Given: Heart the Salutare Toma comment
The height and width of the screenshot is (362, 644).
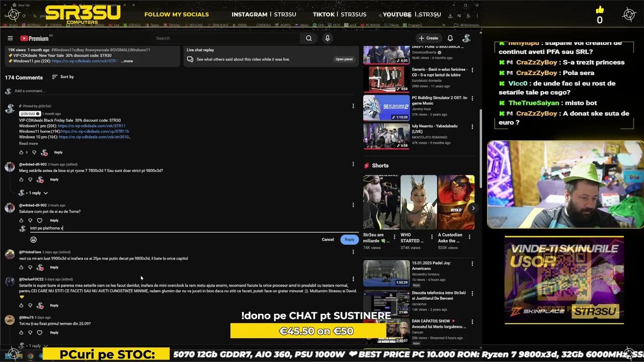Looking at the screenshot, I should point(40,220).
